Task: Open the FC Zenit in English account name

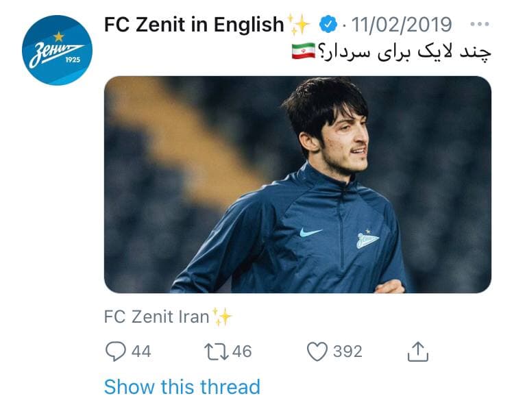Action: 194,25
